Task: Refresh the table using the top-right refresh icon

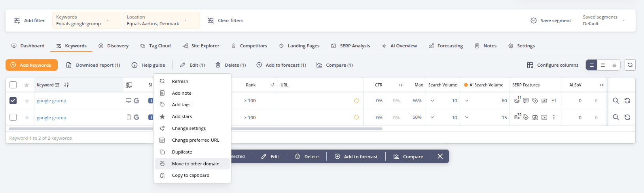Action: (x=630, y=65)
